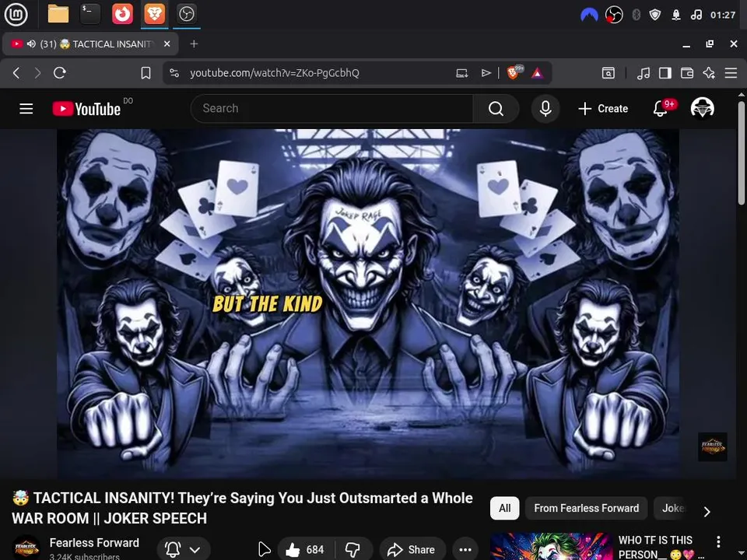
Task: Submit search with the magnifier button
Action: (x=496, y=109)
